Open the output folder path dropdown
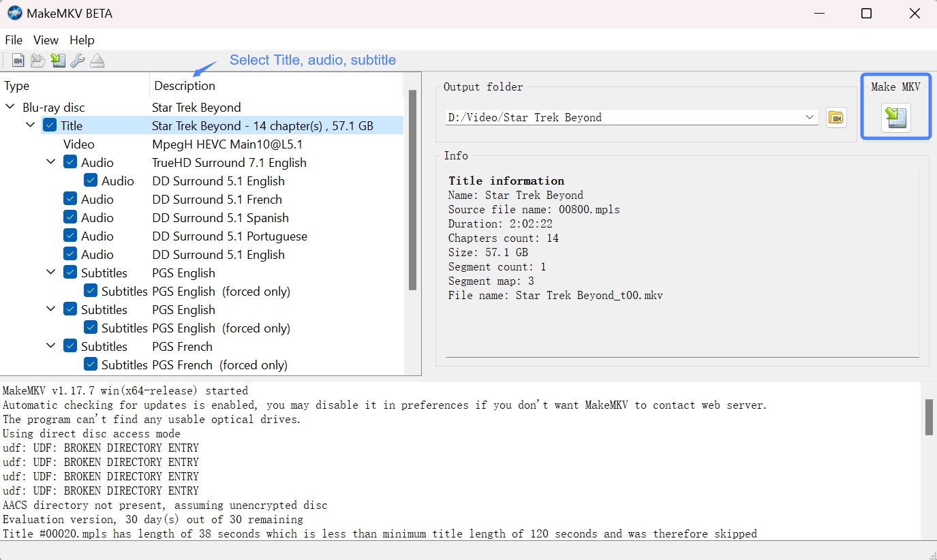 [x=811, y=117]
